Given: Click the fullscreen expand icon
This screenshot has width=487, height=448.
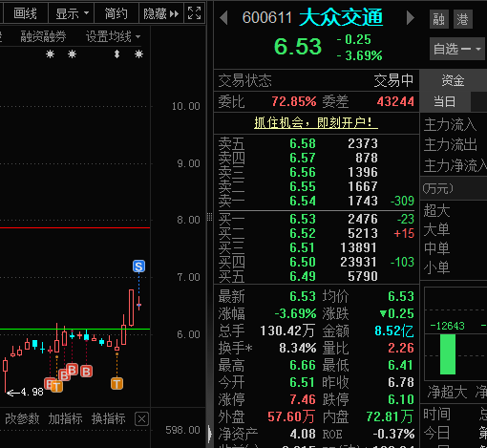Looking at the screenshot, I should tap(194, 13).
